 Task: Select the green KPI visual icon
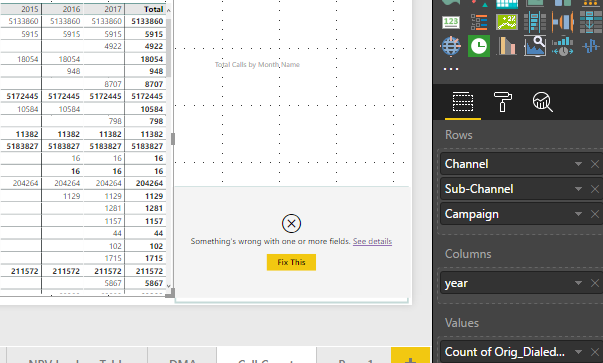(x=507, y=22)
